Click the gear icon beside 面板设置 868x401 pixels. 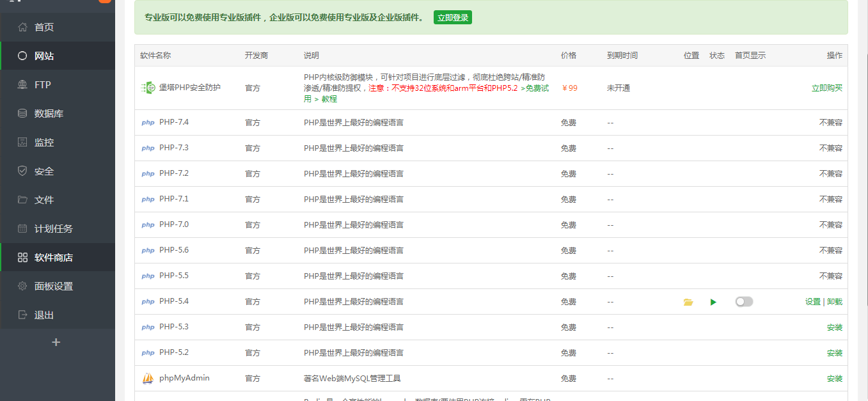(x=22, y=286)
